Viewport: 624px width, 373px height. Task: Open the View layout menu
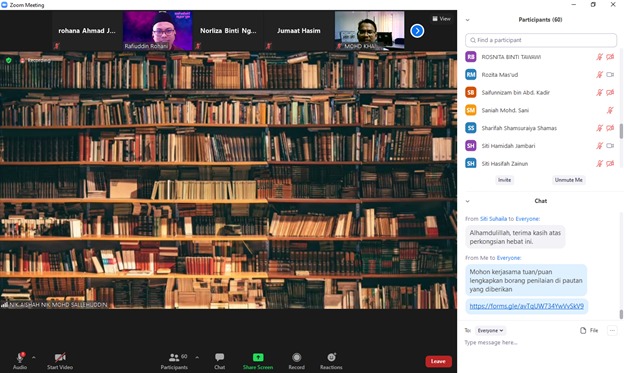pyautogui.click(x=441, y=19)
